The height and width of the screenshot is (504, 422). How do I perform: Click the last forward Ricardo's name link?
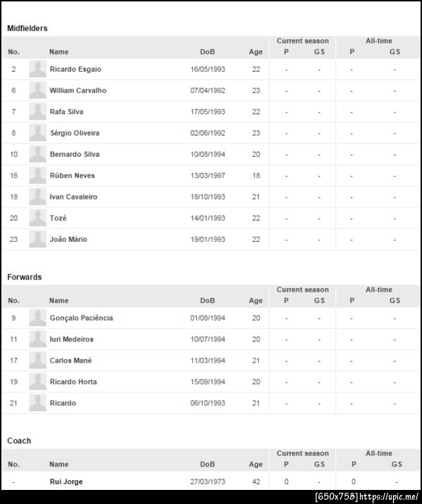63,403
